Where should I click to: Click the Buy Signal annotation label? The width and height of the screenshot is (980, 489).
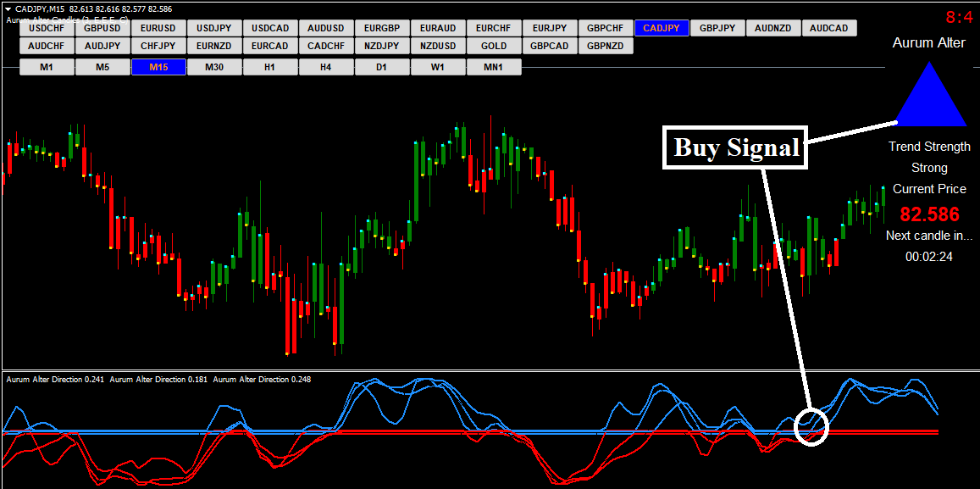click(735, 147)
